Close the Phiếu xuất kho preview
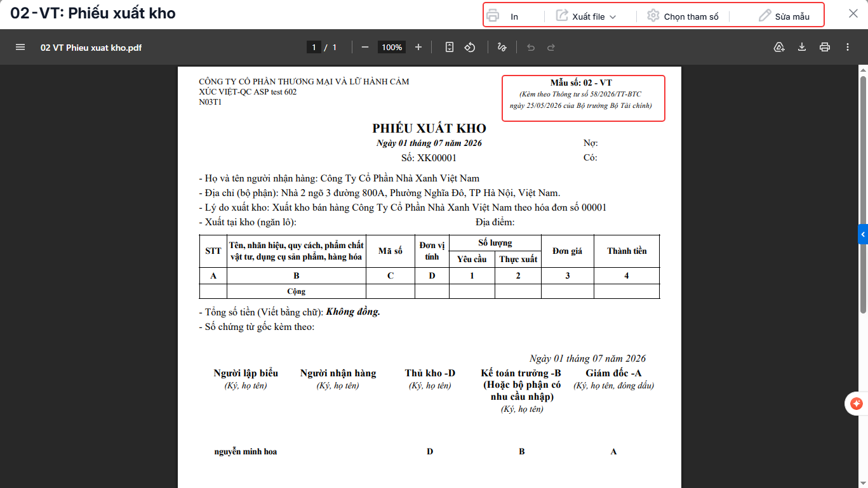The height and width of the screenshot is (488, 868). (853, 13)
